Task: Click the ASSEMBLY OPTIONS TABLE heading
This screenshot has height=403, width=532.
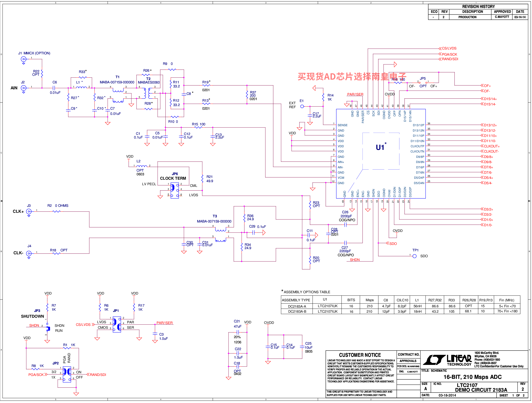Action: [x=307, y=292]
